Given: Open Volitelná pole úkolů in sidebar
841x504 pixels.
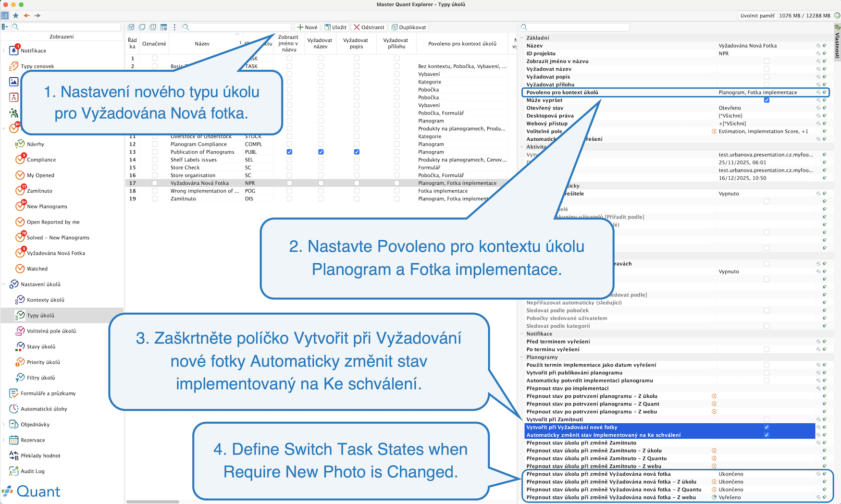Looking at the screenshot, I should tap(51, 331).
